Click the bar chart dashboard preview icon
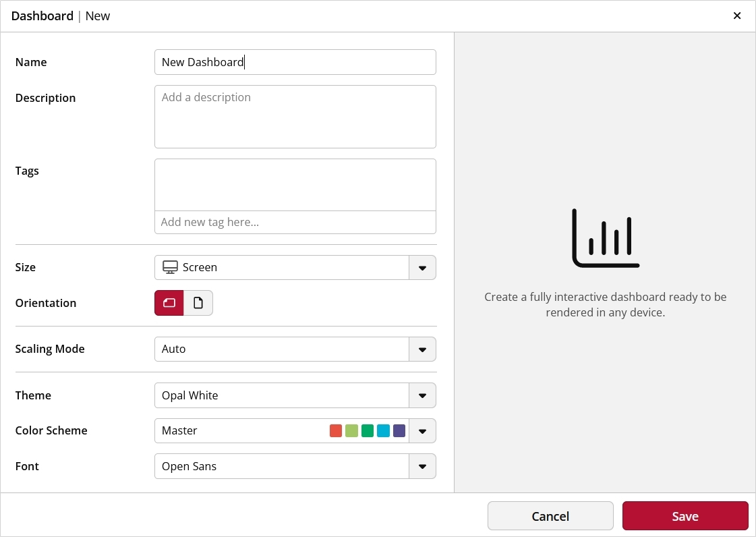This screenshot has width=756, height=537. 605,237
